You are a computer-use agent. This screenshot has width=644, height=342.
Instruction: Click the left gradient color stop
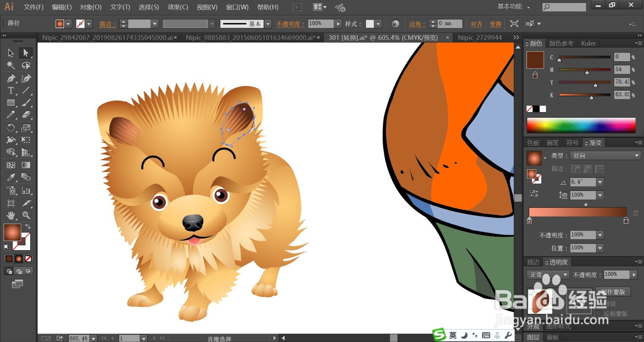click(529, 221)
